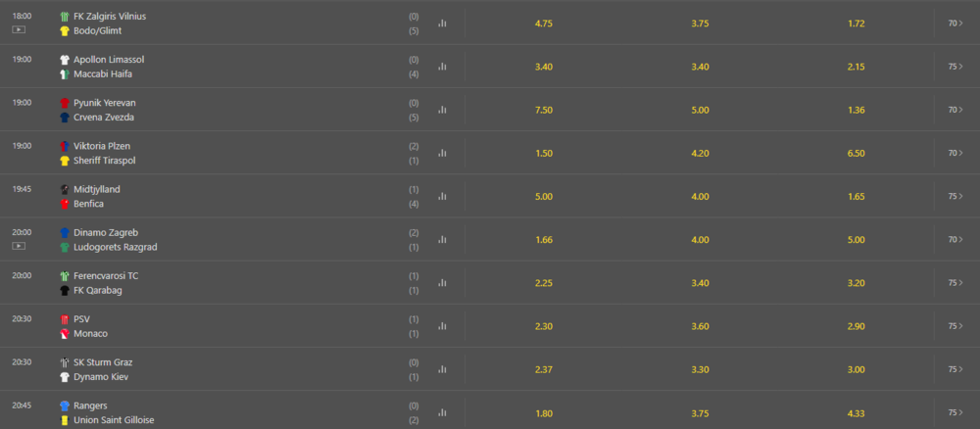The height and width of the screenshot is (429, 980).
Task: Select draw odds 5.00 in Pyunik Yerevan match
Action: (701, 110)
